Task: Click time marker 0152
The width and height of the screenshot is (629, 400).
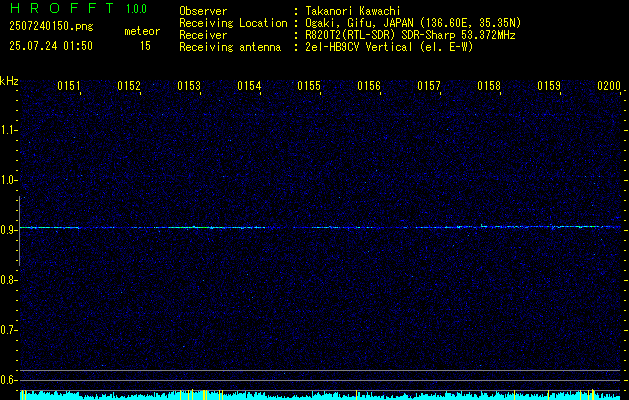Action: click(x=129, y=86)
